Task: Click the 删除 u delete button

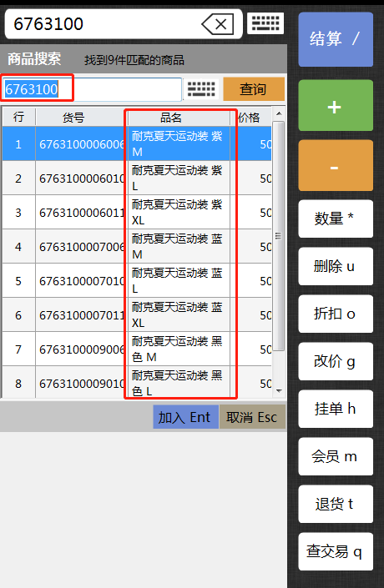Action: [336, 266]
